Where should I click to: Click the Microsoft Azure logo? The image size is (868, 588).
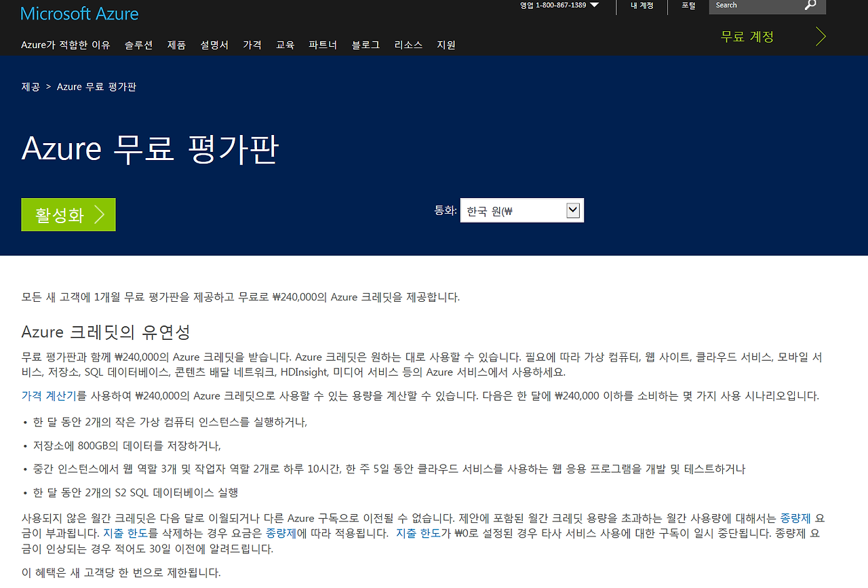(x=79, y=13)
